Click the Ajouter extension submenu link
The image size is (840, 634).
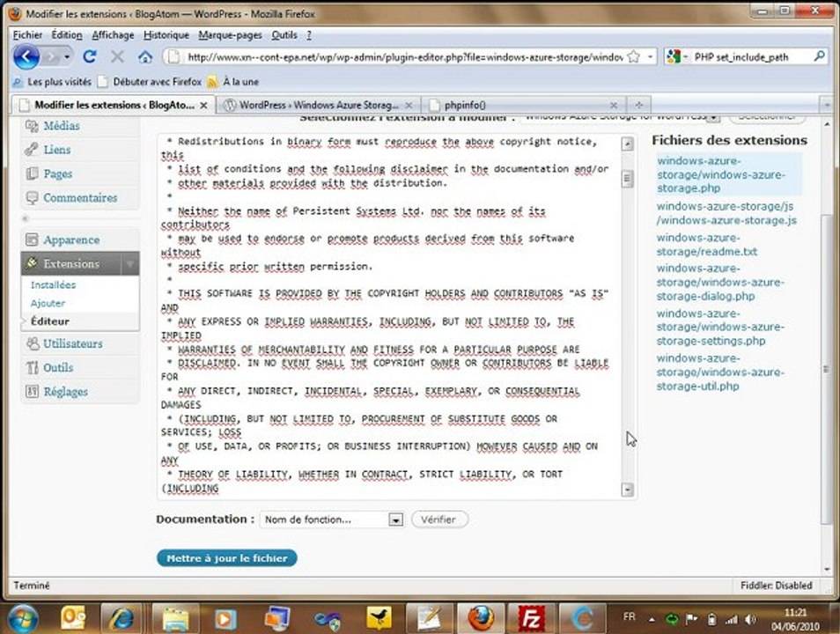pyautogui.click(x=48, y=303)
